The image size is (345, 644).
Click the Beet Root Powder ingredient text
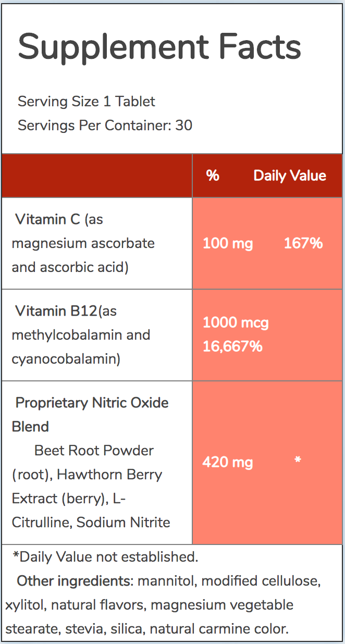coord(94,451)
